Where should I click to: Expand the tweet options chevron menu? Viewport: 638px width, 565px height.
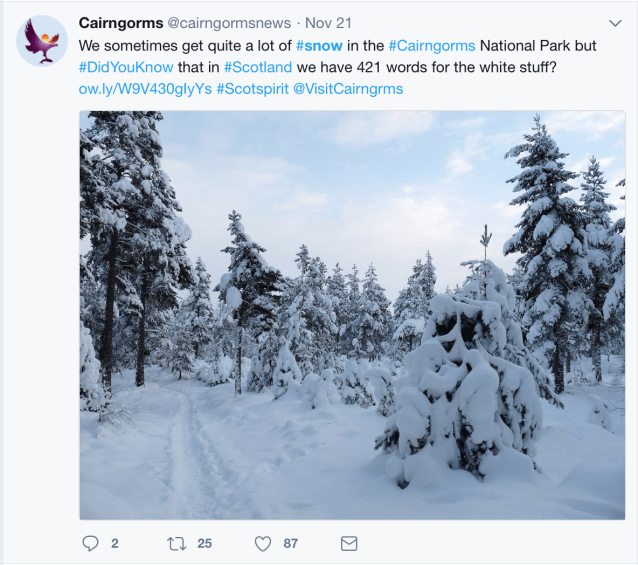point(615,23)
